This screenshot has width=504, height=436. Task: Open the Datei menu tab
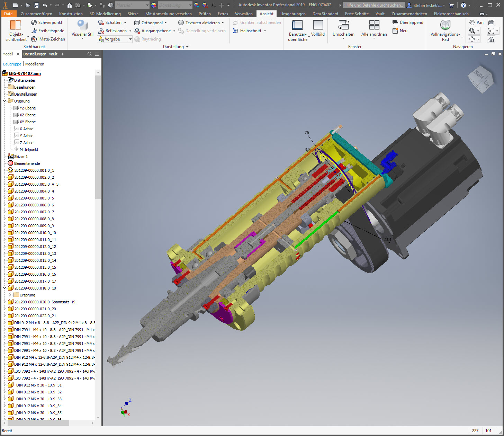[x=9, y=14]
